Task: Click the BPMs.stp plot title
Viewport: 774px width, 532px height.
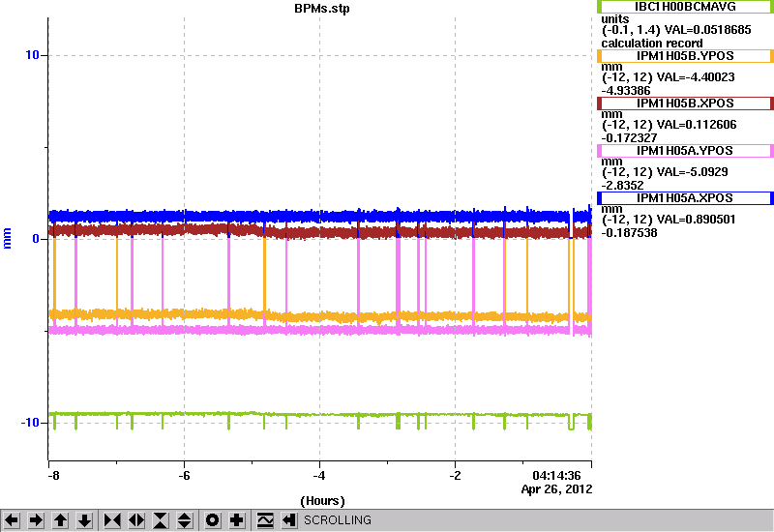Action: tap(322, 9)
